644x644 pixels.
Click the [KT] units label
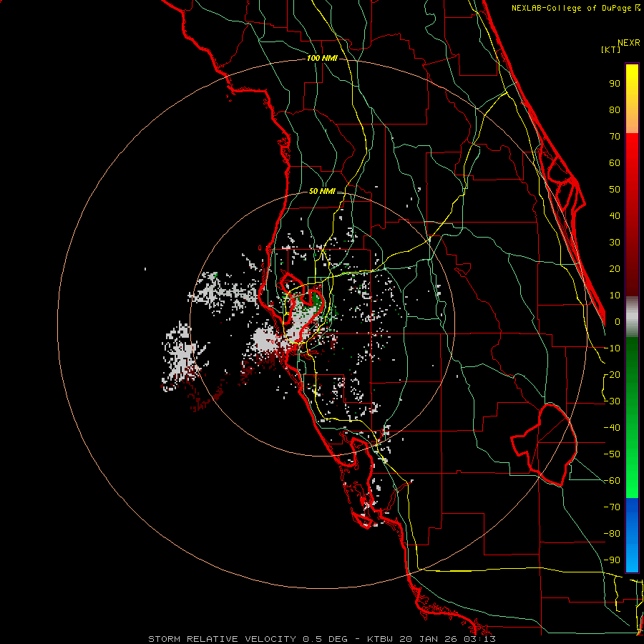click(x=611, y=49)
